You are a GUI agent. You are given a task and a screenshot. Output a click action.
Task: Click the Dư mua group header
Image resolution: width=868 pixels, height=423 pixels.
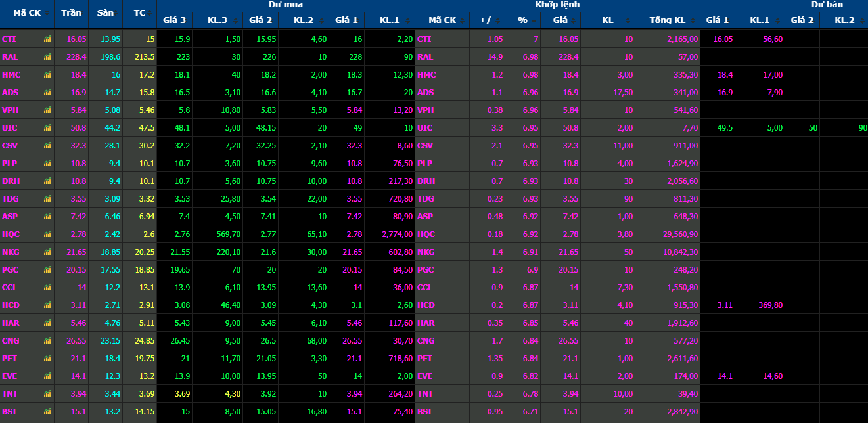pyautogui.click(x=285, y=5)
